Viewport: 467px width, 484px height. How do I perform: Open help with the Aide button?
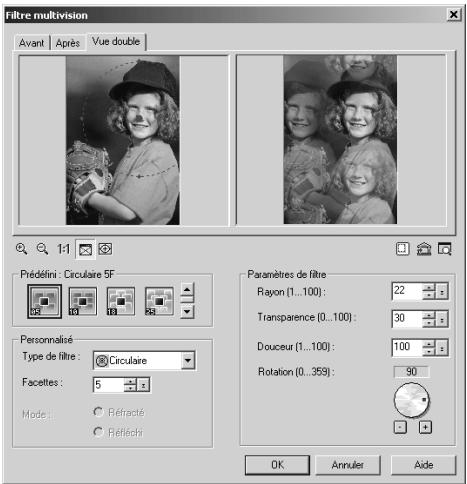pyautogui.click(x=423, y=465)
